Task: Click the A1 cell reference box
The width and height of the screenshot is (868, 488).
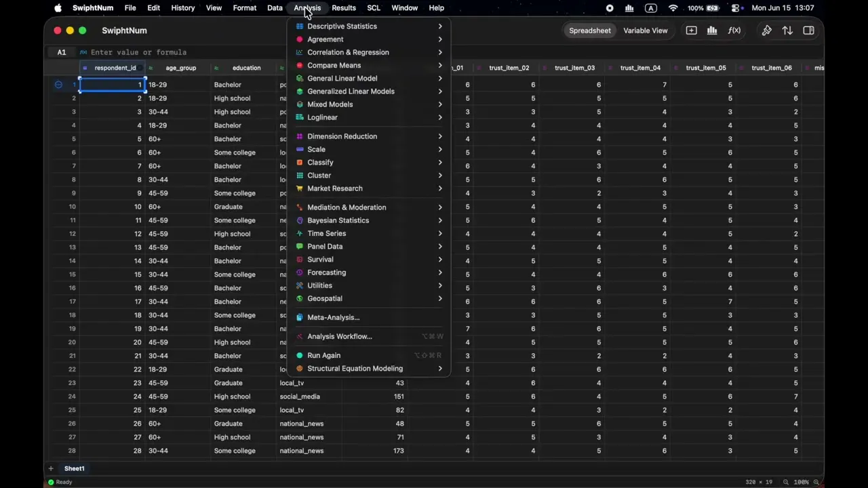Action: click(62, 52)
